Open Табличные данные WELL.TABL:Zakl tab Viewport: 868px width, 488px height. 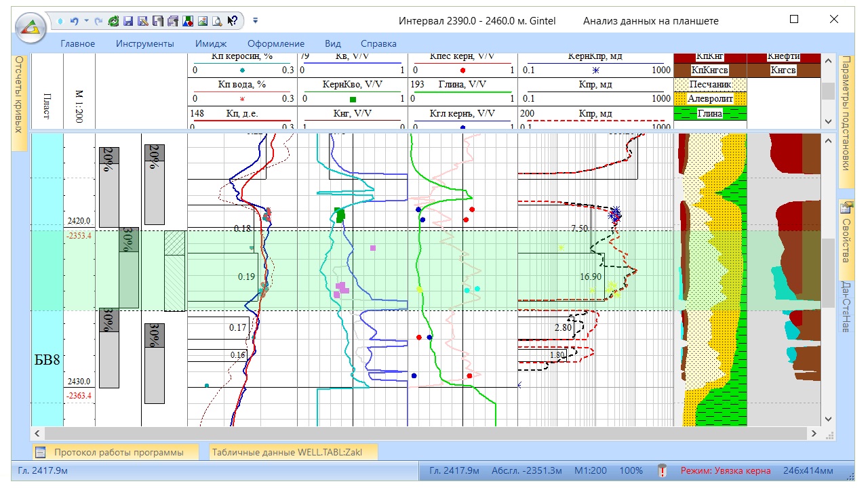click(x=292, y=452)
